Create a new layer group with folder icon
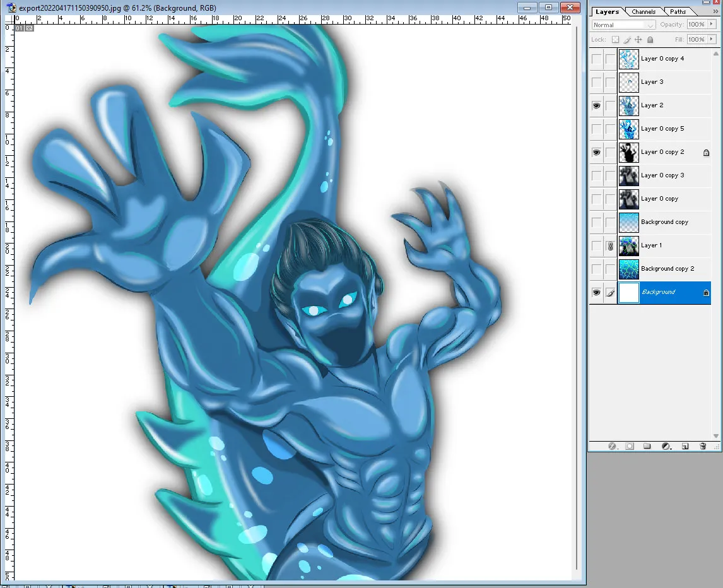Screen dimensions: 723x588 pyautogui.click(x=647, y=446)
